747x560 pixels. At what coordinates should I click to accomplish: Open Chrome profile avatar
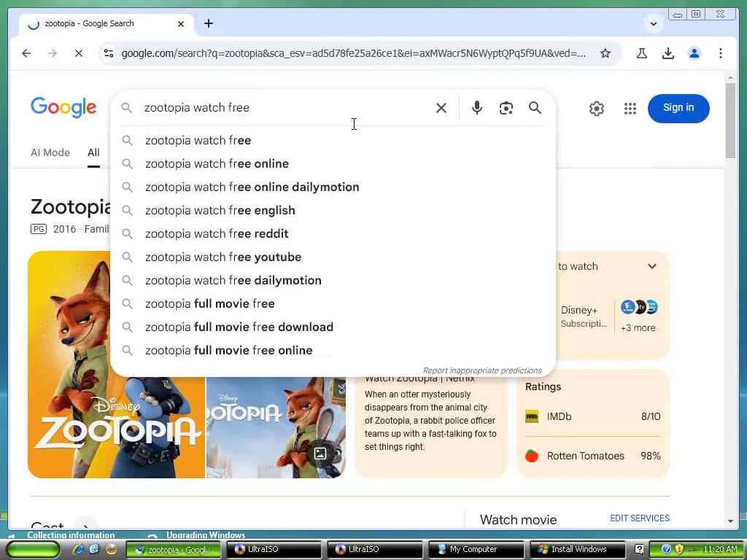[x=694, y=53]
